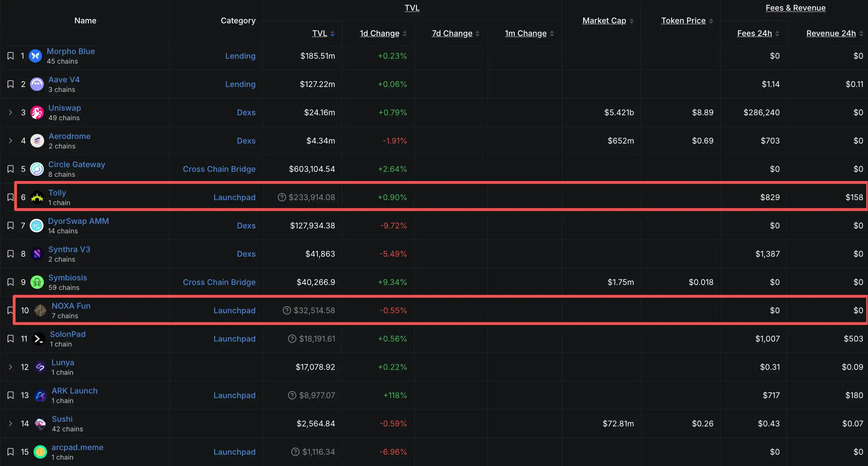Sort by the 7d Change column
The image size is (868, 466).
point(456,34)
